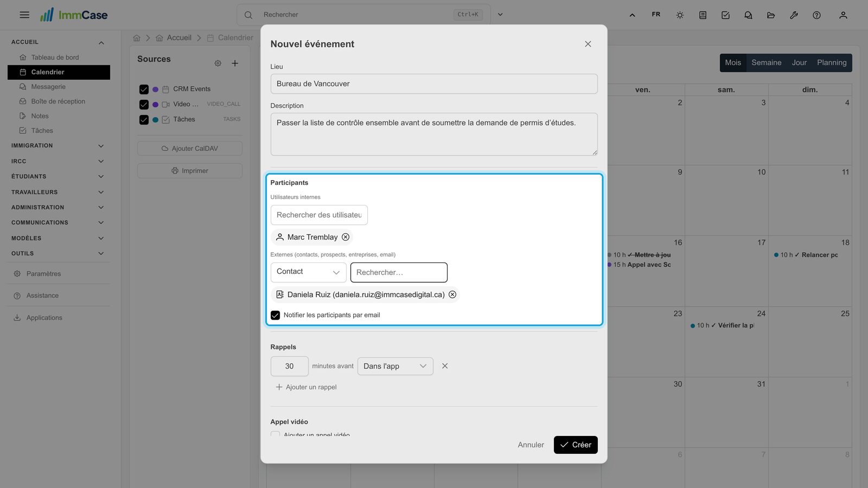Switch to Mois calendar view
868x488 pixels.
pos(733,63)
